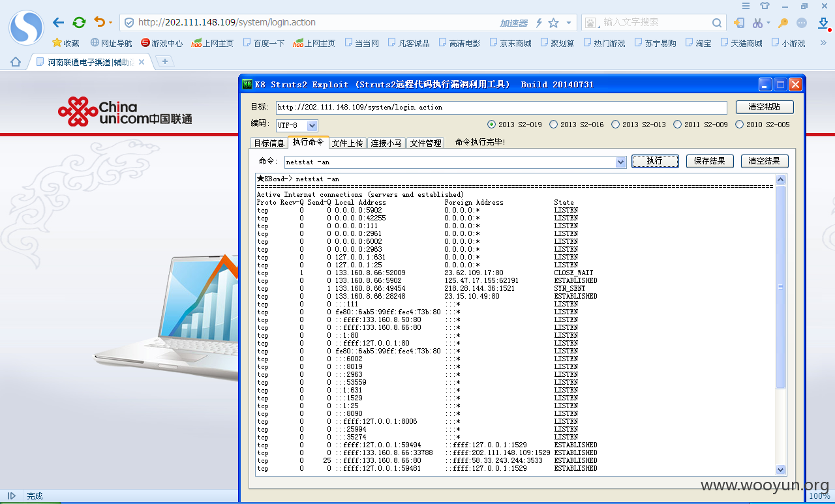Open the dropdown beside the undo arrow
The height and width of the screenshot is (504, 835).
tap(110, 23)
